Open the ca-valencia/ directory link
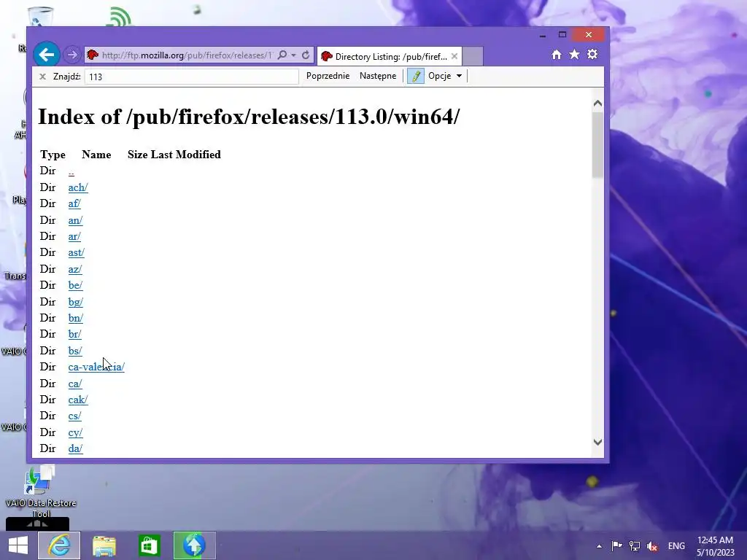 96,367
